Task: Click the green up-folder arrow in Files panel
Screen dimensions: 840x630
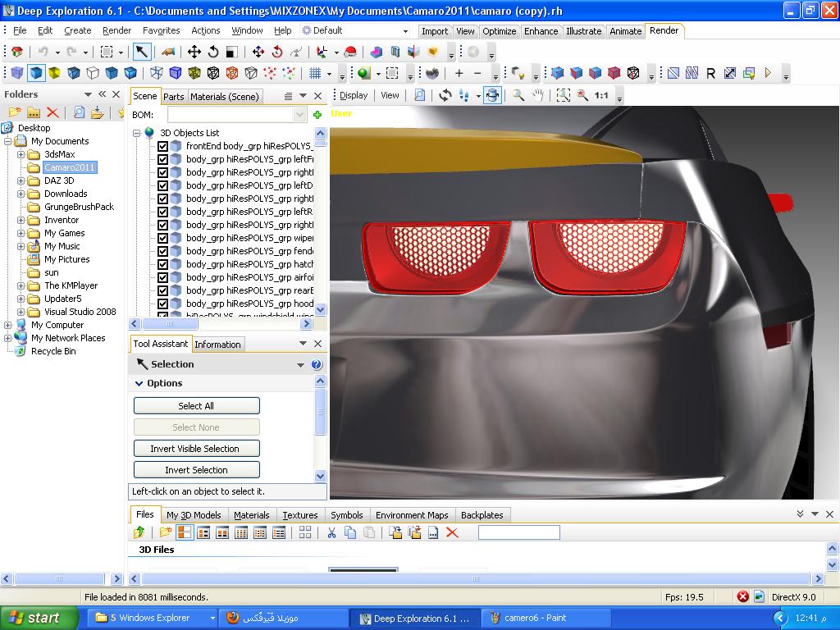Action: tap(139, 532)
